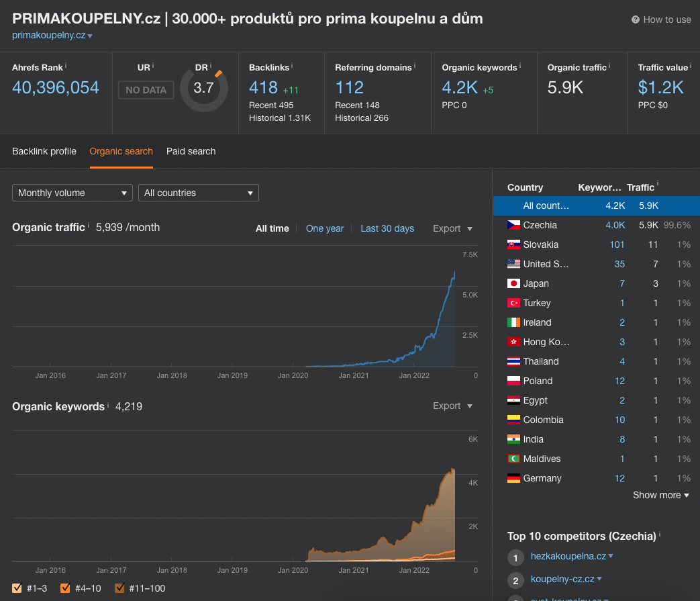Image resolution: width=700 pixels, height=601 pixels.
Task: Click info icon by Top 10 competitors heading
Action: [659, 534]
